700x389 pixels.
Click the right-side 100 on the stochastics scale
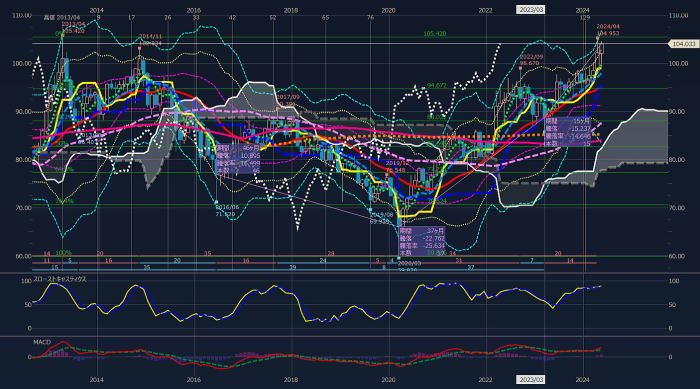click(x=674, y=281)
